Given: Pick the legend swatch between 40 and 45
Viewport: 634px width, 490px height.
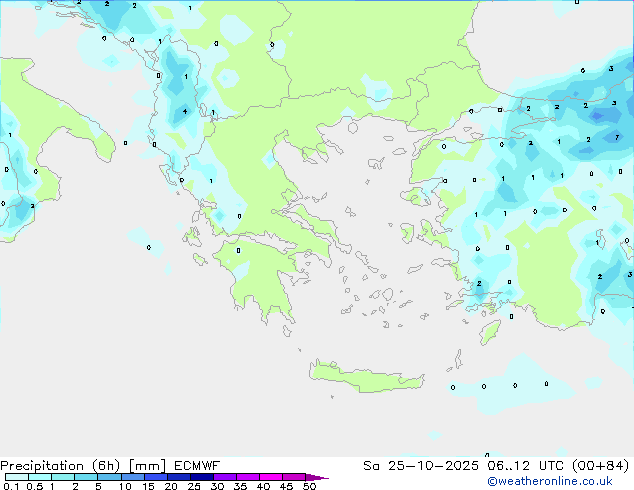Looking at the screenshot, I should tap(271, 477).
